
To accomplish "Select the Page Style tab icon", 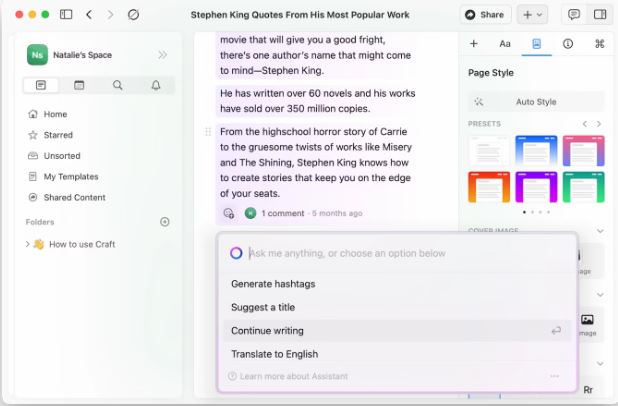I will (x=536, y=44).
